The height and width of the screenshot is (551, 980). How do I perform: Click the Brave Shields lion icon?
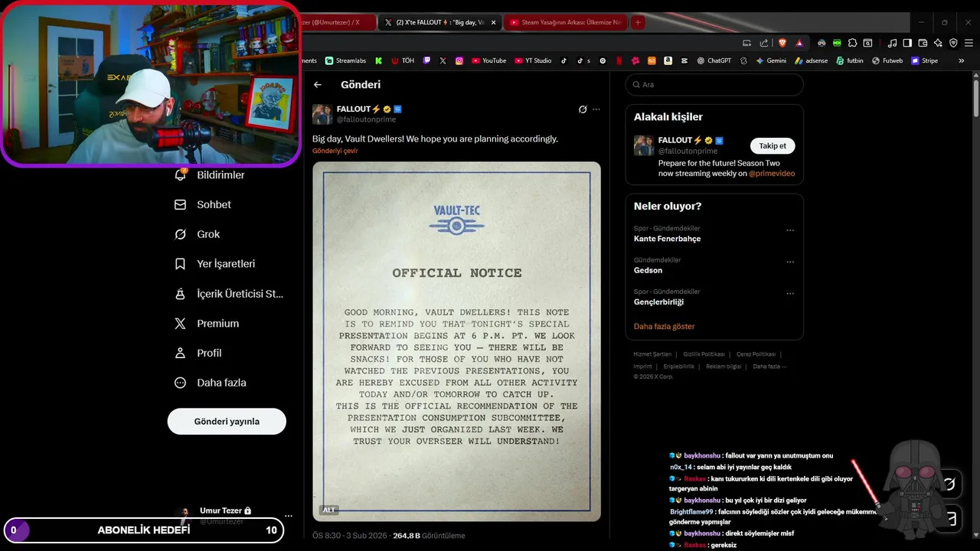click(782, 43)
